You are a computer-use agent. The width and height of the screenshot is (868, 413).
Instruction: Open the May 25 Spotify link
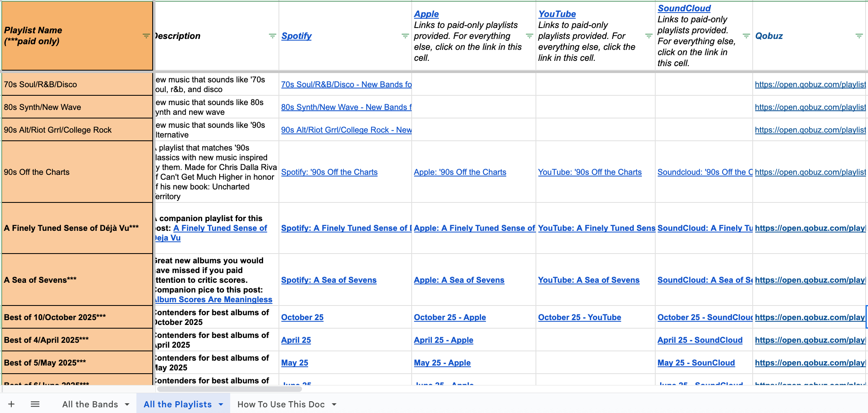click(x=295, y=363)
